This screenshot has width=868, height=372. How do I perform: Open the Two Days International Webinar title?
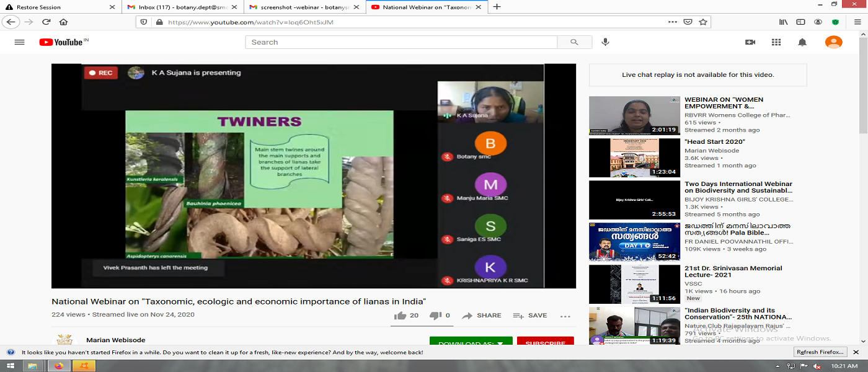pyautogui.click(x=738, y=188)
